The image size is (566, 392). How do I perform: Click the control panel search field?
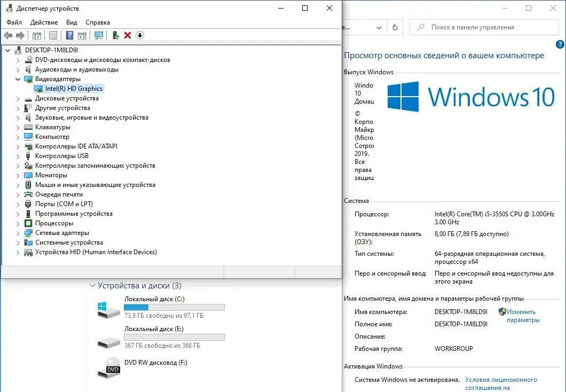point(486,27)
